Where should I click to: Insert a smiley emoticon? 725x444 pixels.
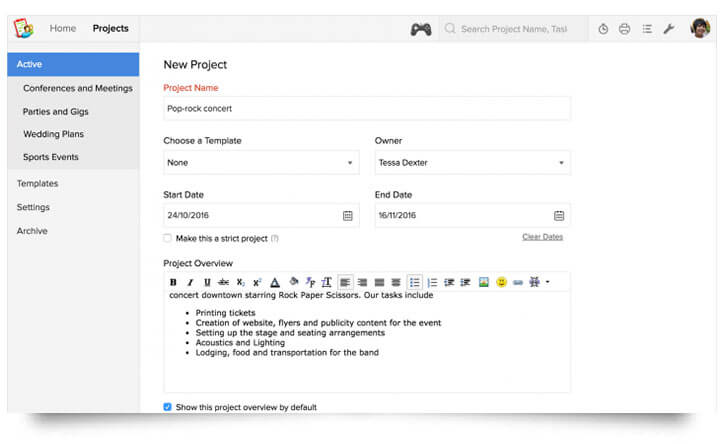(x=501, y=282)
